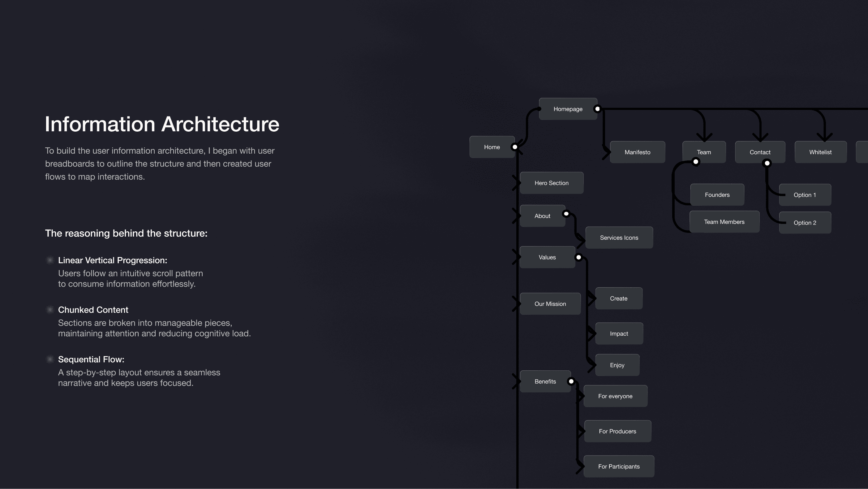Select the Hero Section node
Screen dimensions: 868x489
(551, 183)
